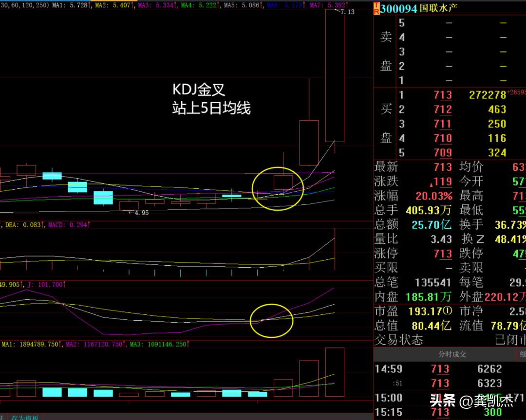Click the J: 101.700 KDJ label
Viewport: 526px width, 420px height.
point(45,285)
